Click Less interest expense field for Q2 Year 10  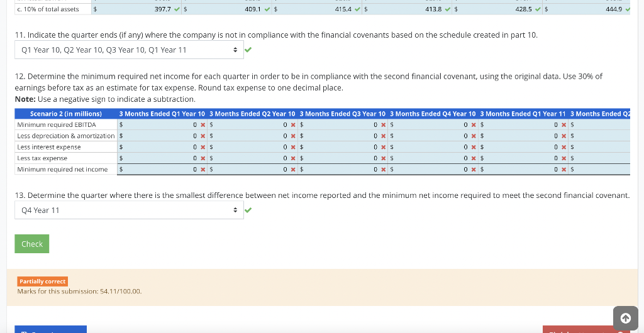252,147
